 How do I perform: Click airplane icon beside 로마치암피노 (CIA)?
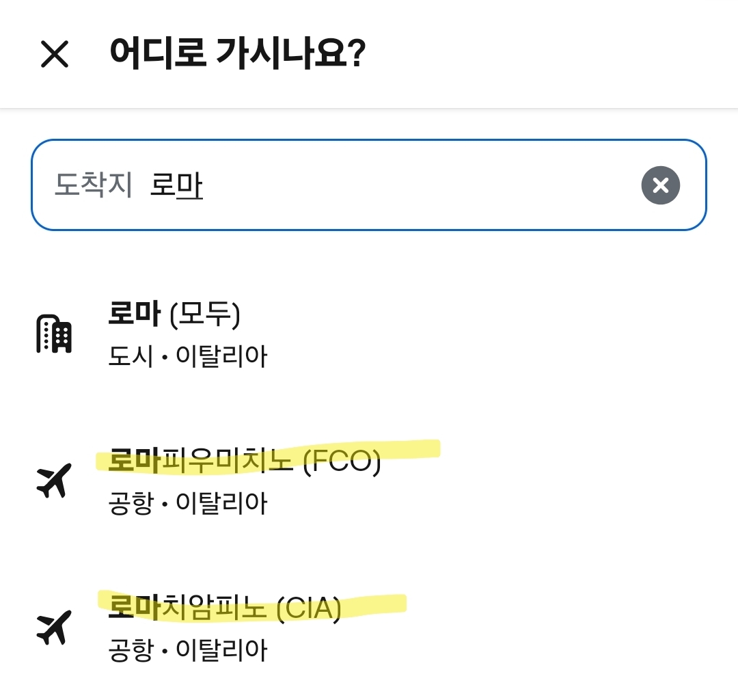[x=54, y=628]
